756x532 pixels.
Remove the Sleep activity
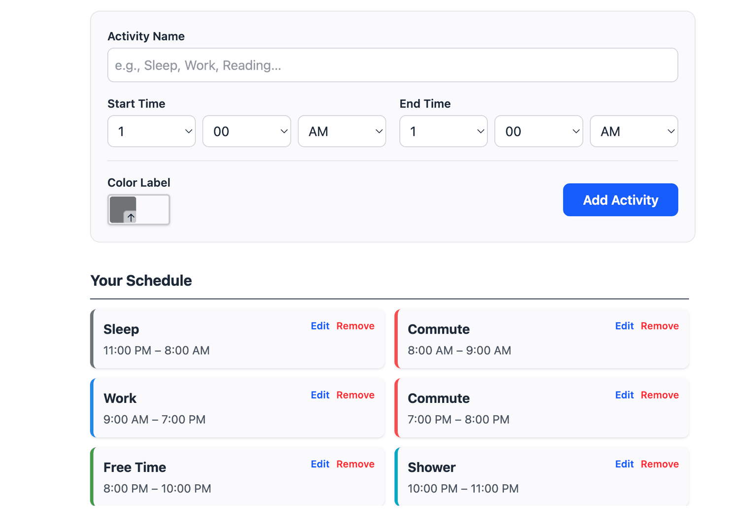[355, 326]
